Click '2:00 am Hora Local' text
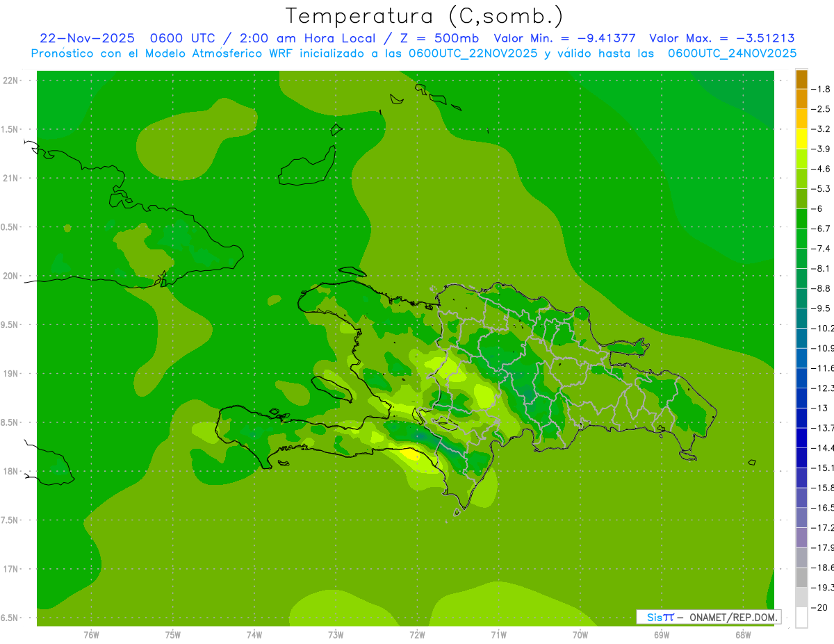The image size is (834, 644). click(x=307, y=38)
